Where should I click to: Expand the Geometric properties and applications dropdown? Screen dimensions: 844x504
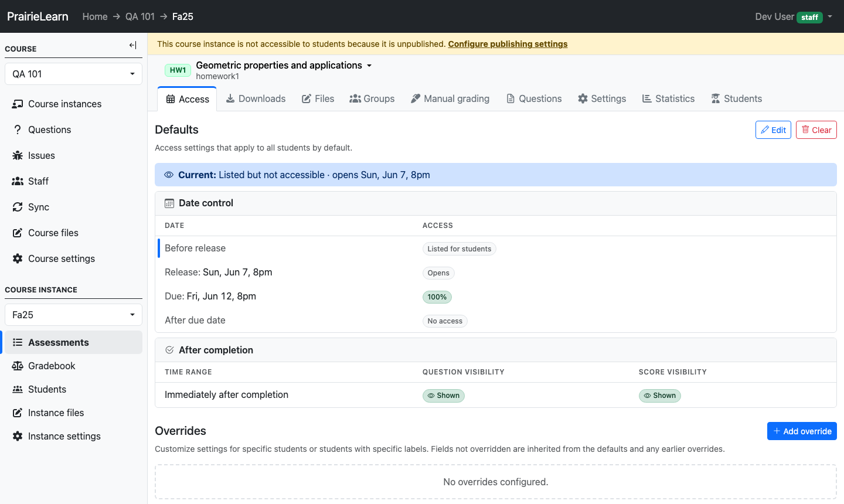coord(284,65)
